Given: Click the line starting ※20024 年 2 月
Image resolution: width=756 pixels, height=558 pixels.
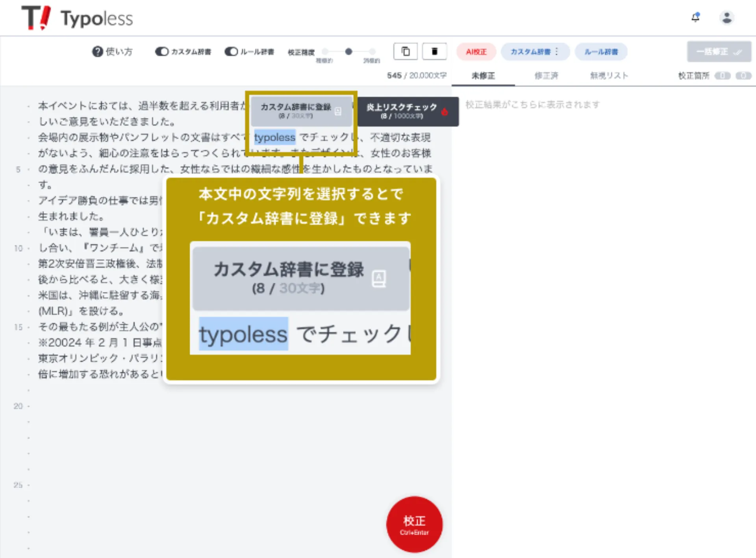Looking at the screenshot, I should [x=100, y=342].
